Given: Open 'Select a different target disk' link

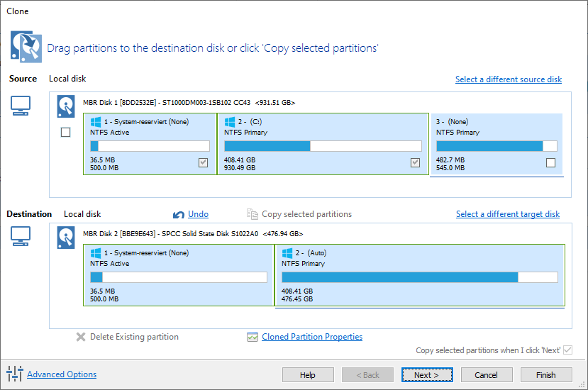Looking at the screenshot, I should 508,214.
